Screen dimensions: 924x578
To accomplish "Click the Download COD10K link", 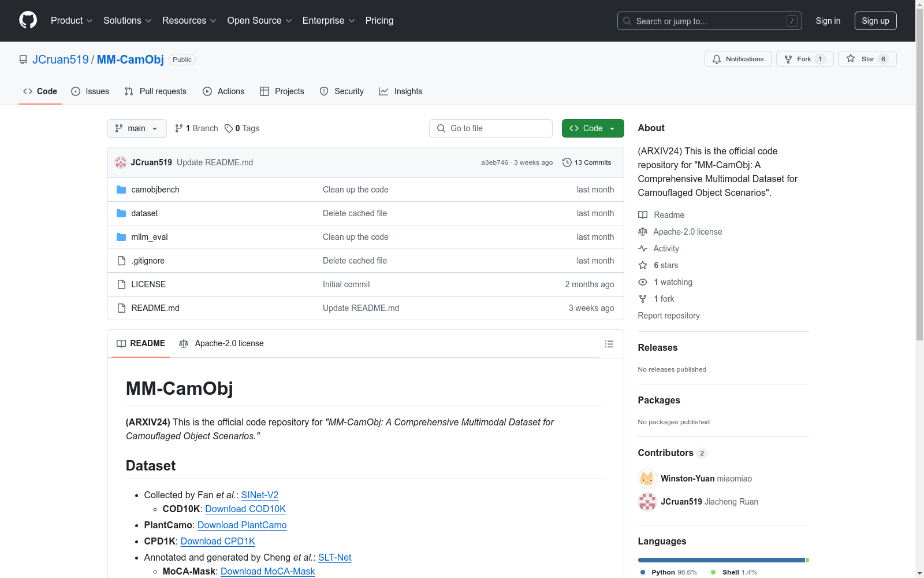I will pyautogui.click(x=245, y=509).
